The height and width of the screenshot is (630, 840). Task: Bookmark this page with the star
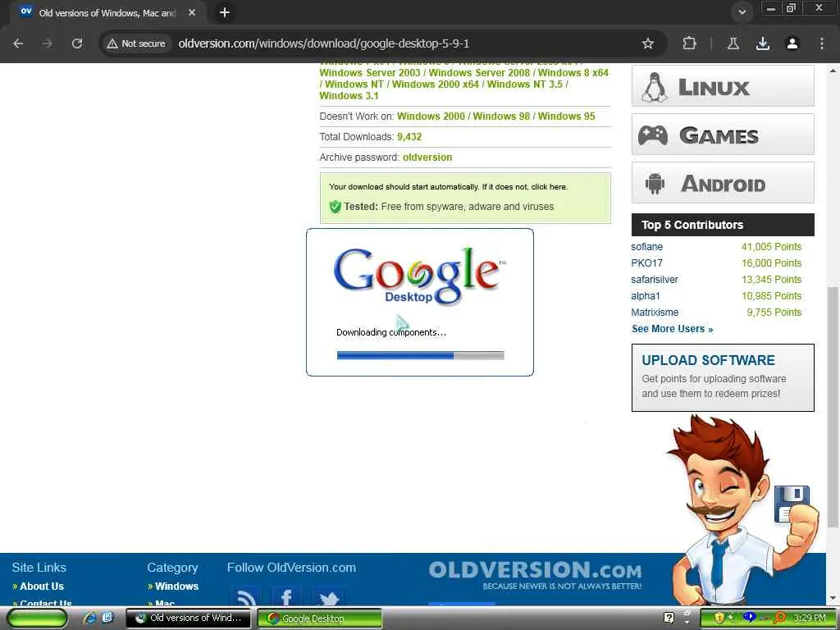click(648, 43)
